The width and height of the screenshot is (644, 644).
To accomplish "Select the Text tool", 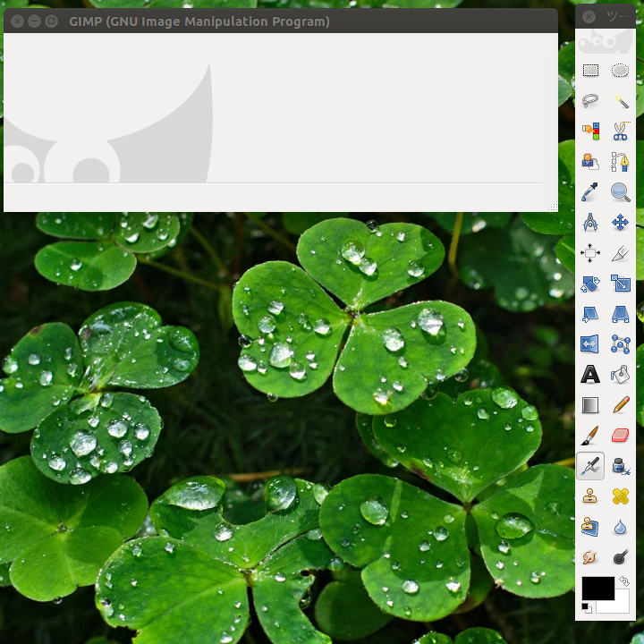I will 590,375.
